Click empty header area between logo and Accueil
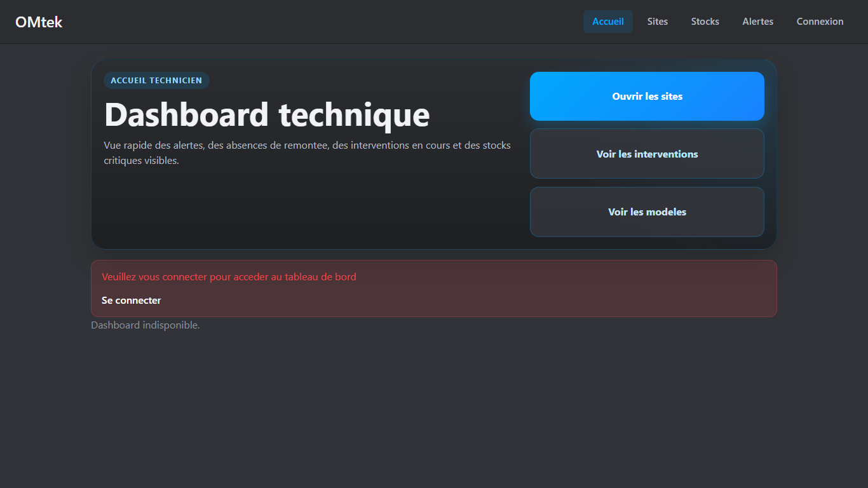 click(x=318, y=22)
